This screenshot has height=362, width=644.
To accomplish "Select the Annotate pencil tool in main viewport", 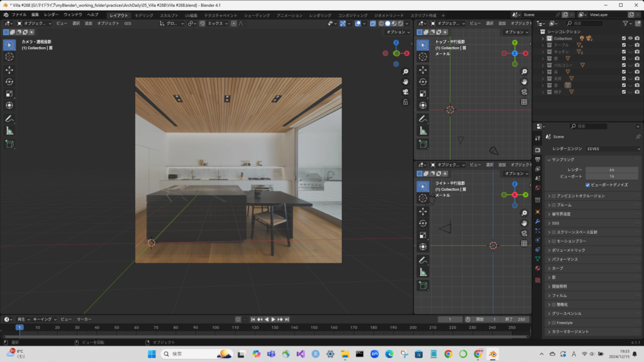I will pyautogui.click(x=9, y=119).
